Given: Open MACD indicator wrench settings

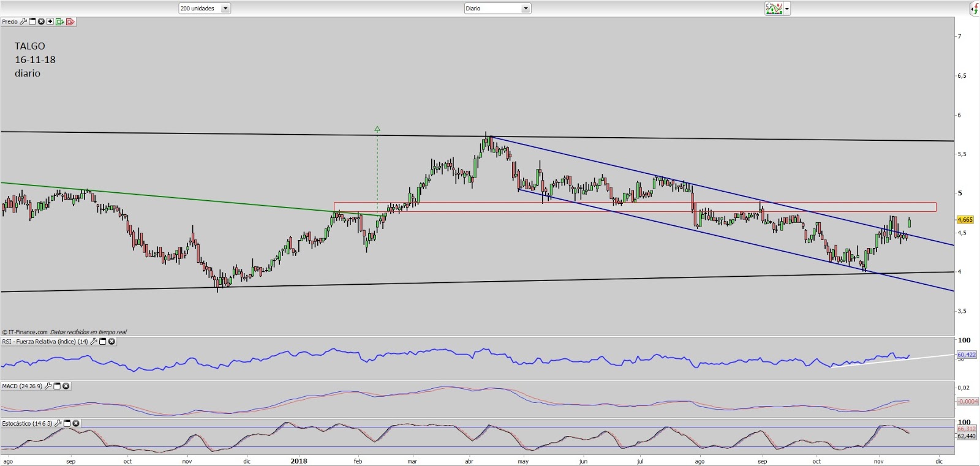Looking at the screenshot, I should coord(48,386).
